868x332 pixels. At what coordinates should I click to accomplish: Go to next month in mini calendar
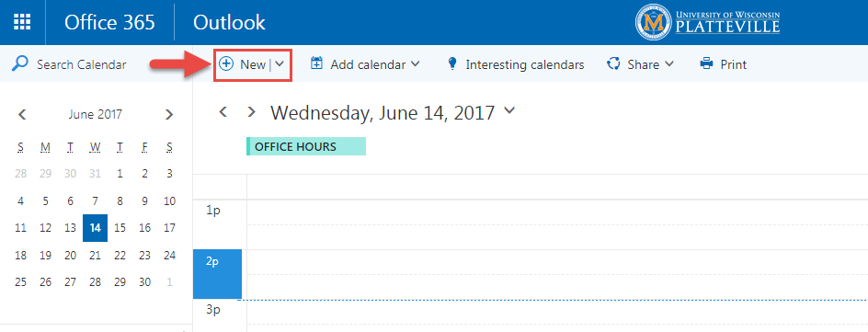pos(169,115)
